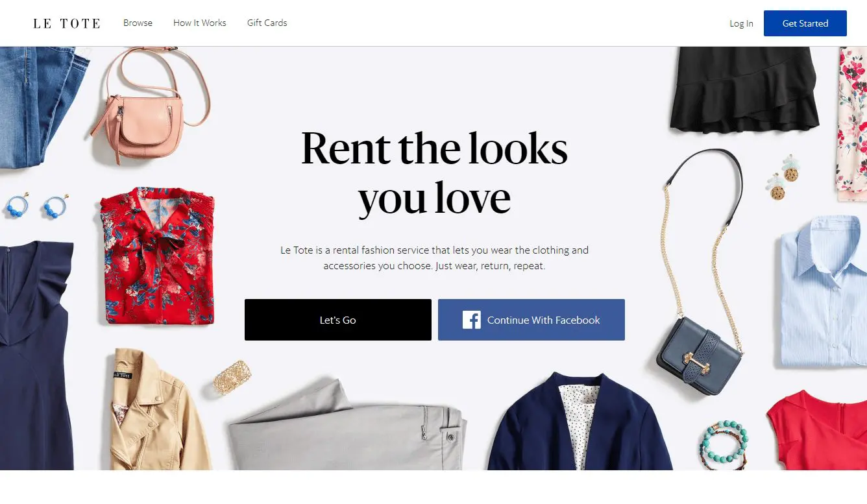The width and height of the screenshot is (867, 504).
Task: Click the pink crossbody bag image
Action: (x=149, y=104)
